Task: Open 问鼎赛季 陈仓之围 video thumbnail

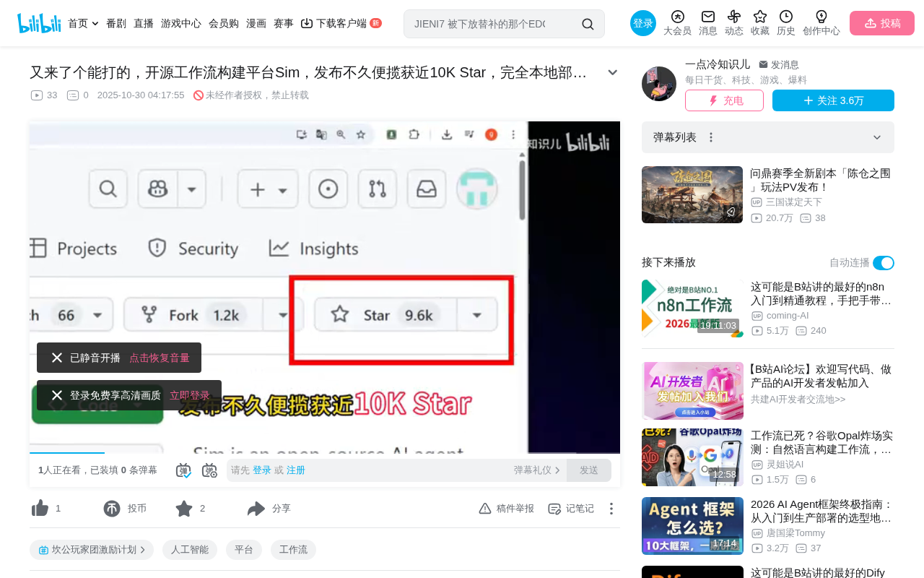Action: coord(692,195)
